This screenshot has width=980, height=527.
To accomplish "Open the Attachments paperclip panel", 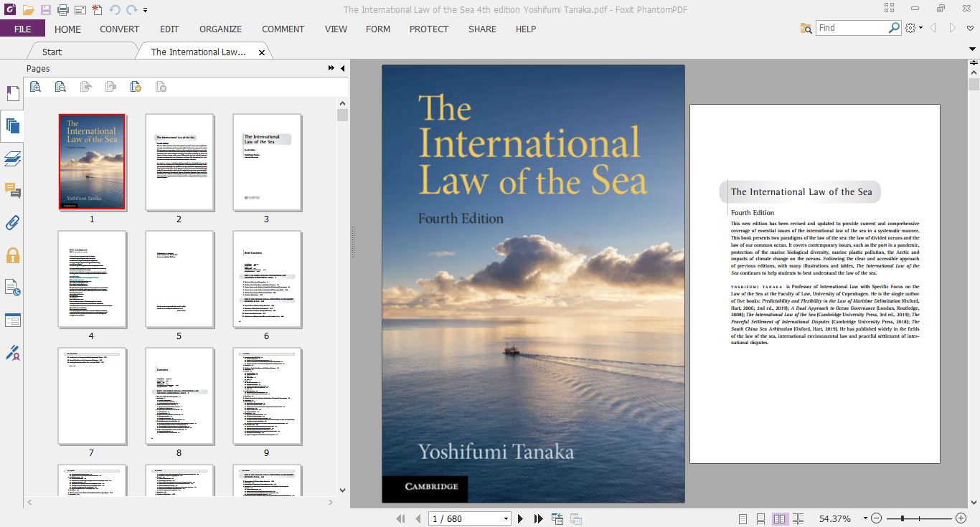I will (x=12, y=223).
